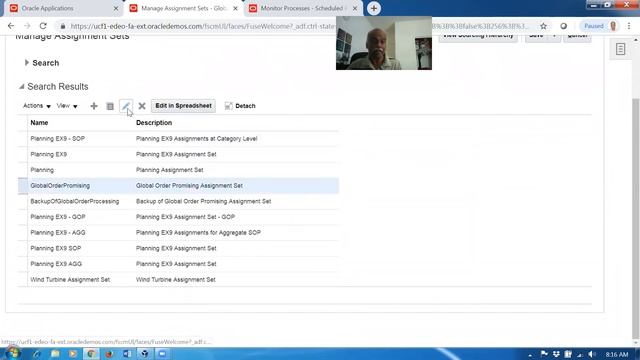Viewport: 640px width, 360px height.
Task: Click the taskbar icon right of Word
Action: 144,354
